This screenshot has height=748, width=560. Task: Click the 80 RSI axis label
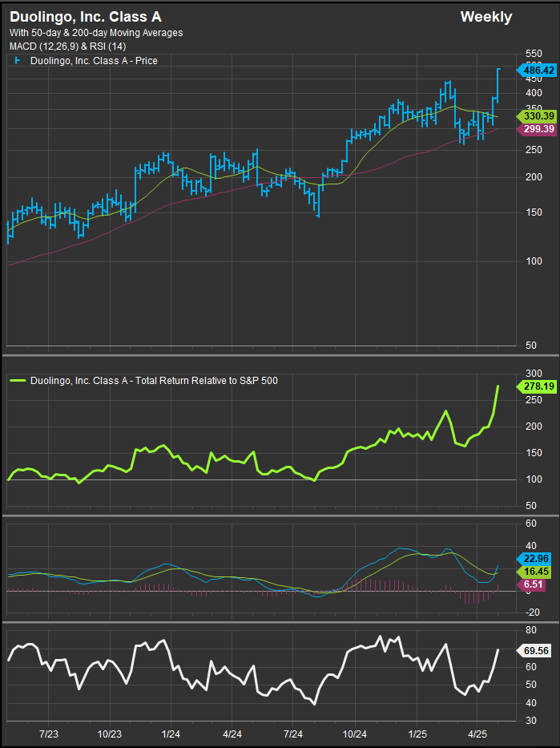531,630
